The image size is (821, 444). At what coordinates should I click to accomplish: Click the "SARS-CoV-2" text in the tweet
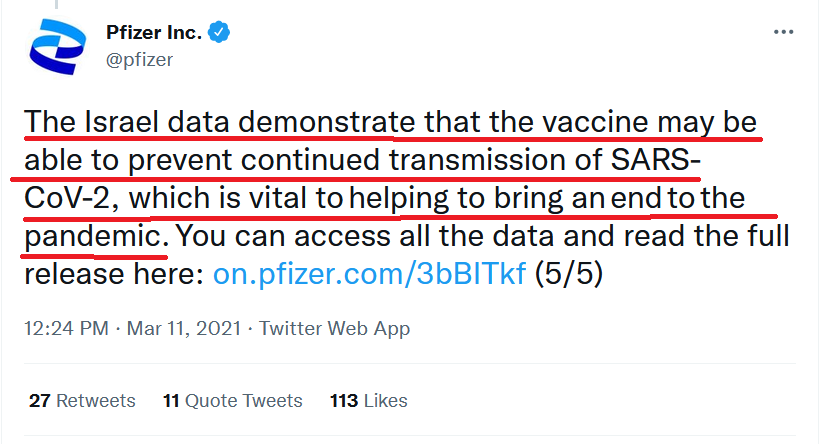click(x=656, y=160)
